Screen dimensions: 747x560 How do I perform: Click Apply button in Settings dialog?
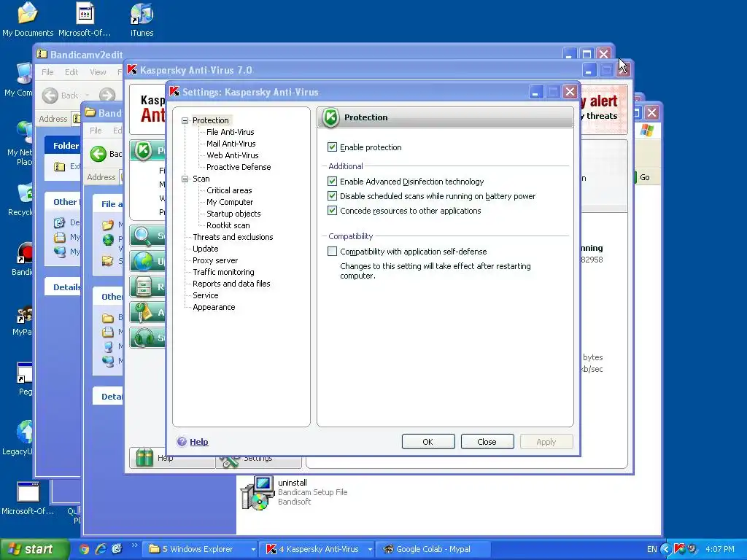[x=546, y=441]
